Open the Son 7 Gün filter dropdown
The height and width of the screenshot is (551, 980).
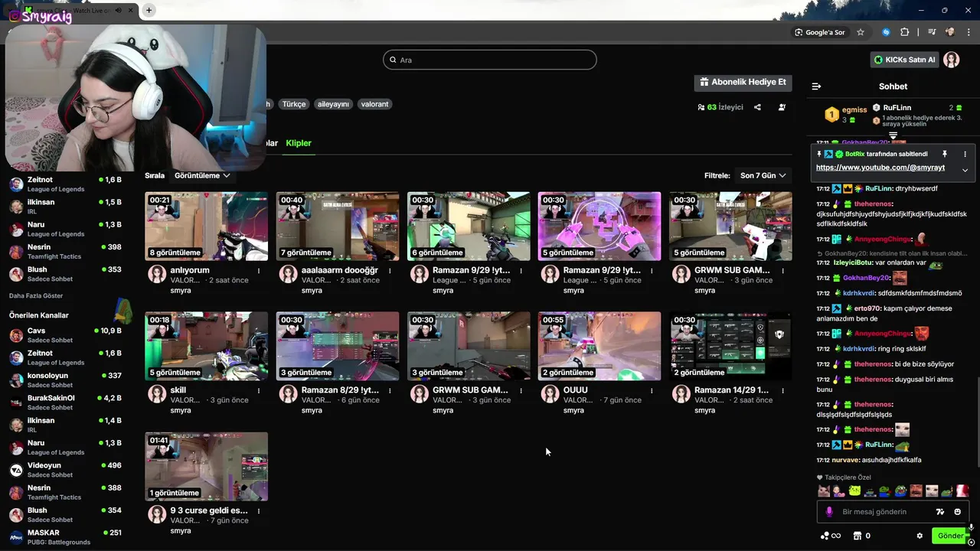click(763, 175)
